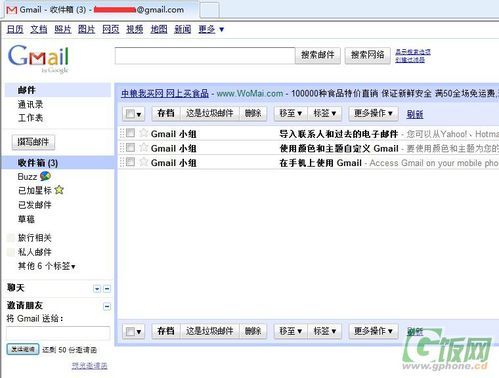Viewport: 499px width, 378px height.
Task: Toggle select-all checkbox in bottom toolbar
Action: (x=130, y=332)
